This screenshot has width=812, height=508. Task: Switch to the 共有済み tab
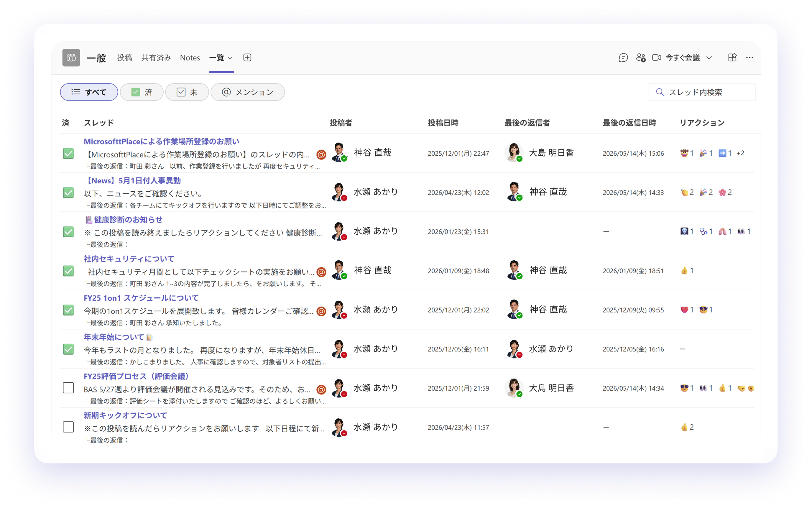point(156,57)
